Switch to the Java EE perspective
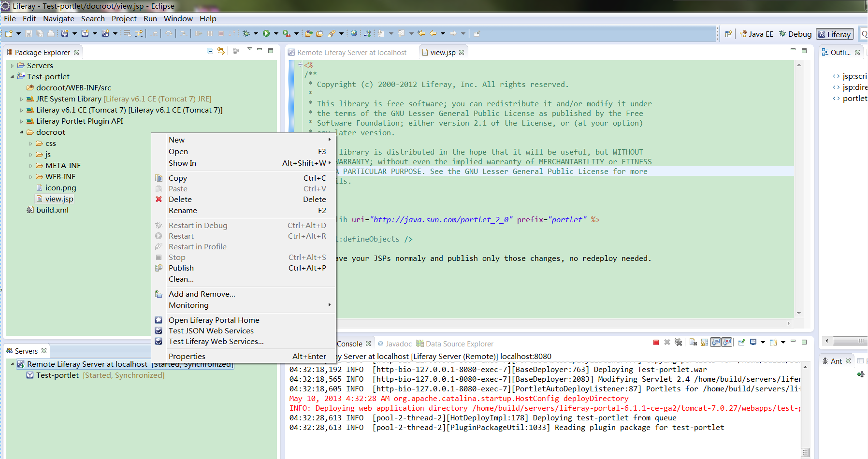 (x=756, y=34)
